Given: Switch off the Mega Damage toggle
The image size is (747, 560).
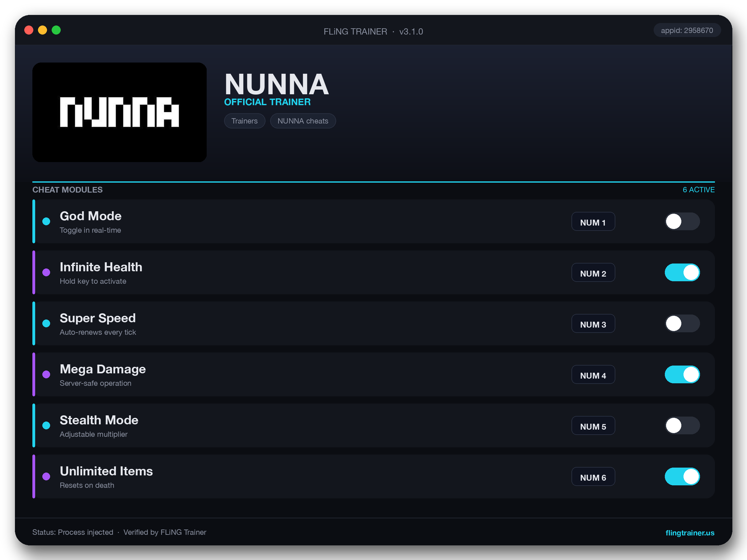Looking at the screenshot, I should click(x=682, y=374).
